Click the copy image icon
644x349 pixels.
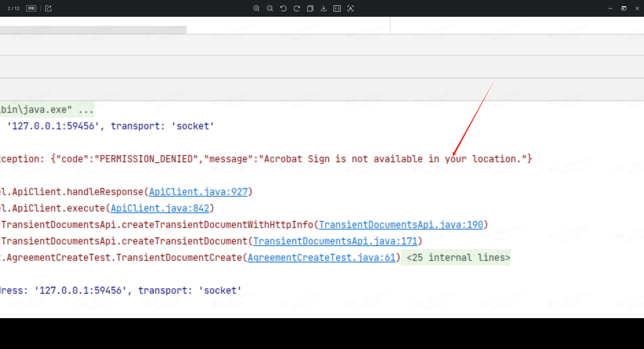tap(310, 8)
